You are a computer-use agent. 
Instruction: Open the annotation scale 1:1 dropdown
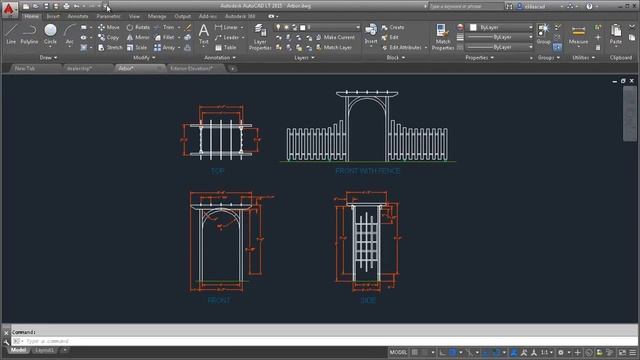click(547, 352)
